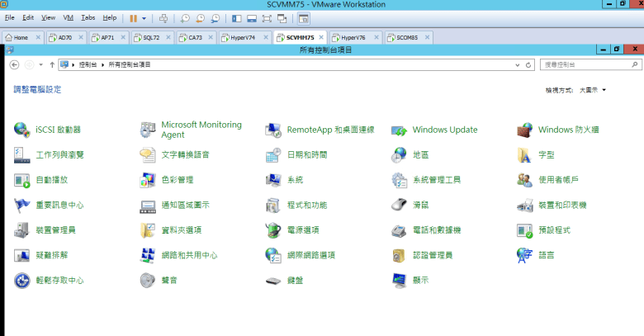Viewport: 644px width, 336px height.
Task: Open 電源選項 power settings
Action: click(x=302, y=230)
